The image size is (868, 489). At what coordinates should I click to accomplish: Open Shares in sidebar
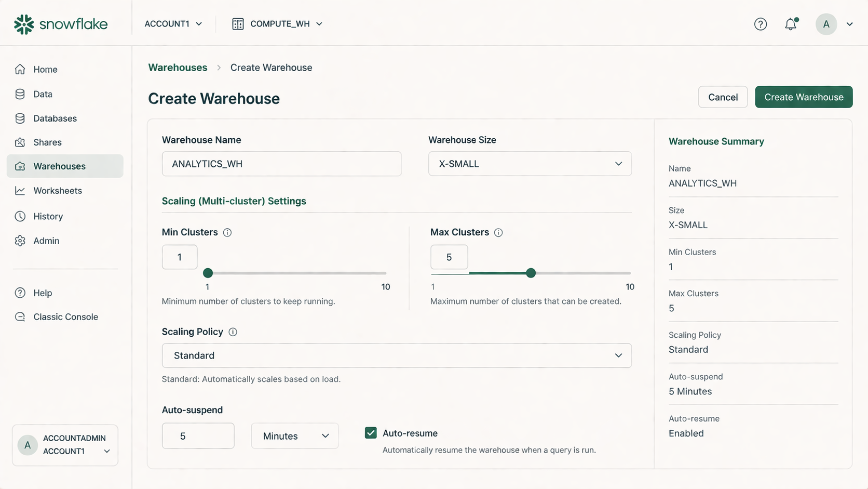[65, 142]
